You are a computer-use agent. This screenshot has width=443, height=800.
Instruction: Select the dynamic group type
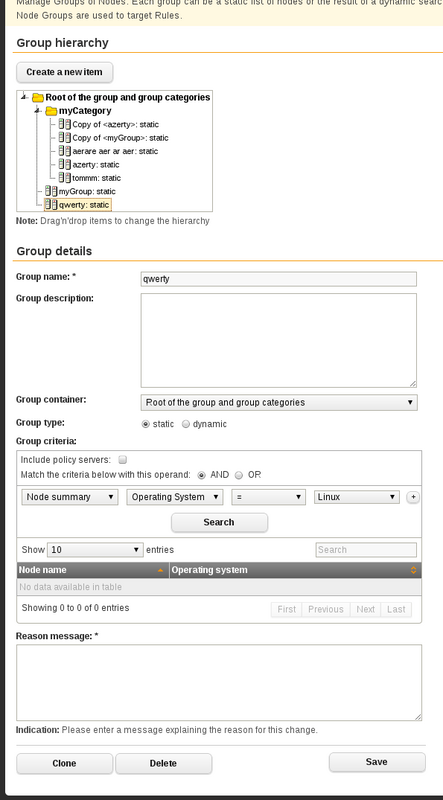pos(186,424)
